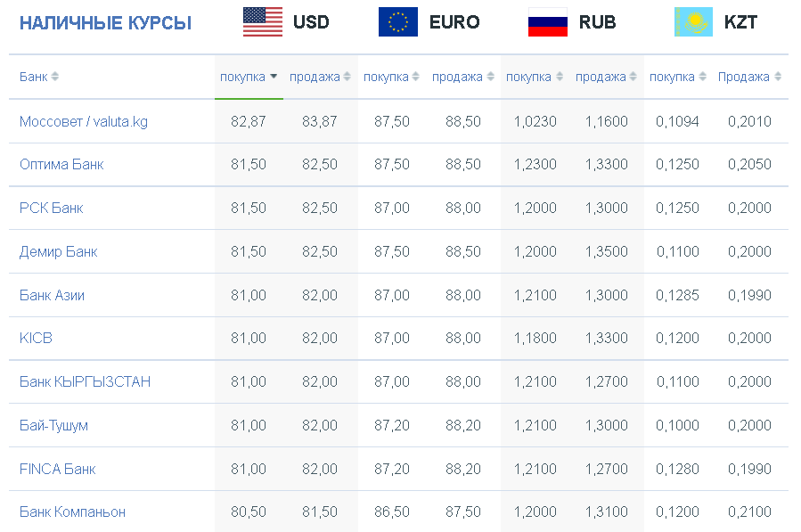The image size is (801, 532).
Task: Open the Моссовет / valuta.kg link
Action: [x=83, y=121]
